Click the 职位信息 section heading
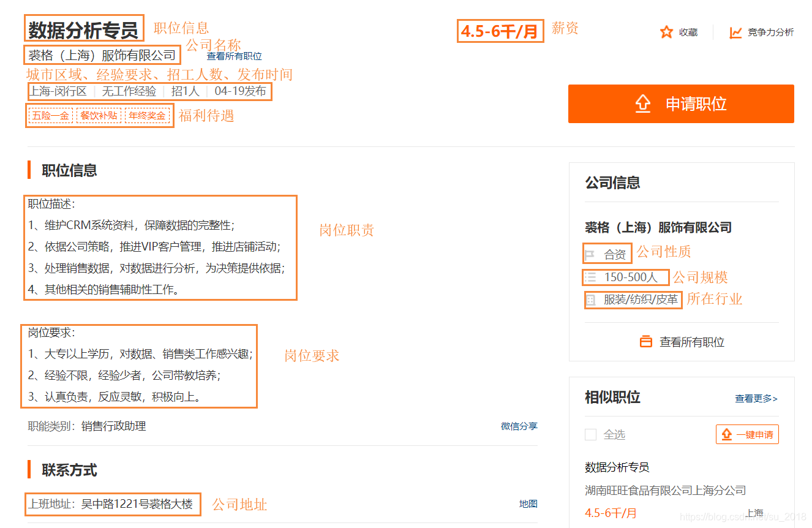812x528 pixels. click(x=69, y=170)
